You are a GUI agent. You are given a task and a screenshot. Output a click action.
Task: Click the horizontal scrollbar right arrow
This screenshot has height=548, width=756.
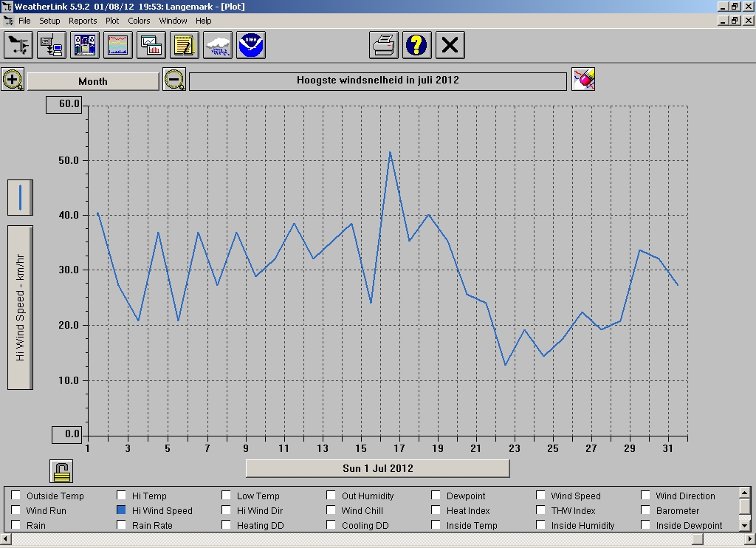pos(750,538)
